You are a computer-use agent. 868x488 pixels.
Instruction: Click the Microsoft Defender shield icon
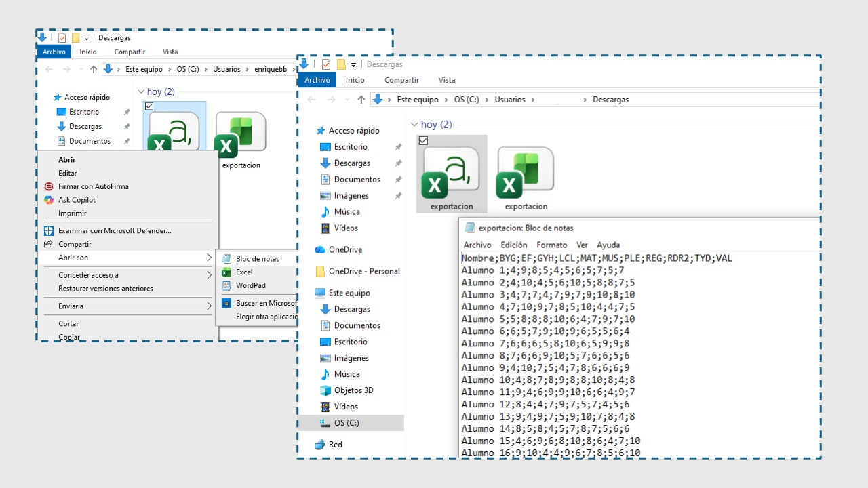coord(48,230)
